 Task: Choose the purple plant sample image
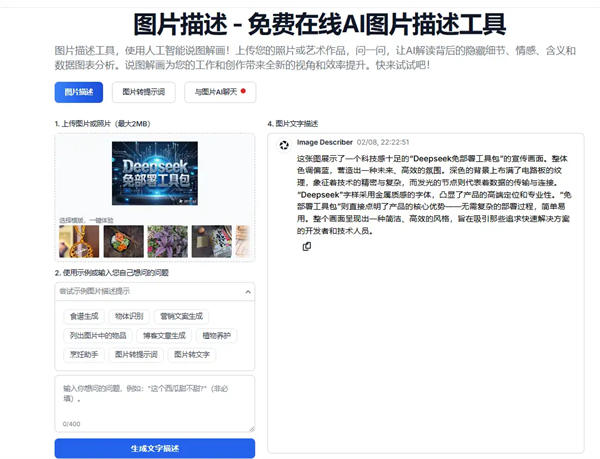point(168,241)
